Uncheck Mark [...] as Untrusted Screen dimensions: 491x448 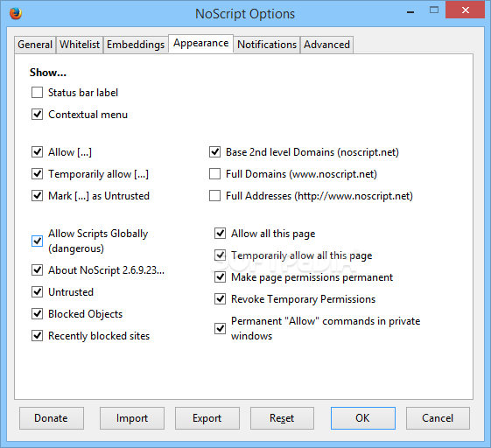[x=38, y=196]
